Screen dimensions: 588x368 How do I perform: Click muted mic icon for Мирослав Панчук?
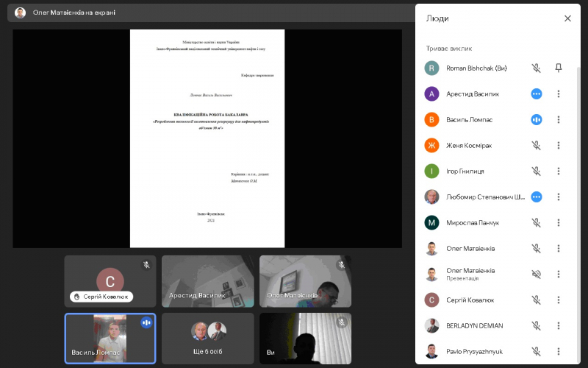click(537, 223)
